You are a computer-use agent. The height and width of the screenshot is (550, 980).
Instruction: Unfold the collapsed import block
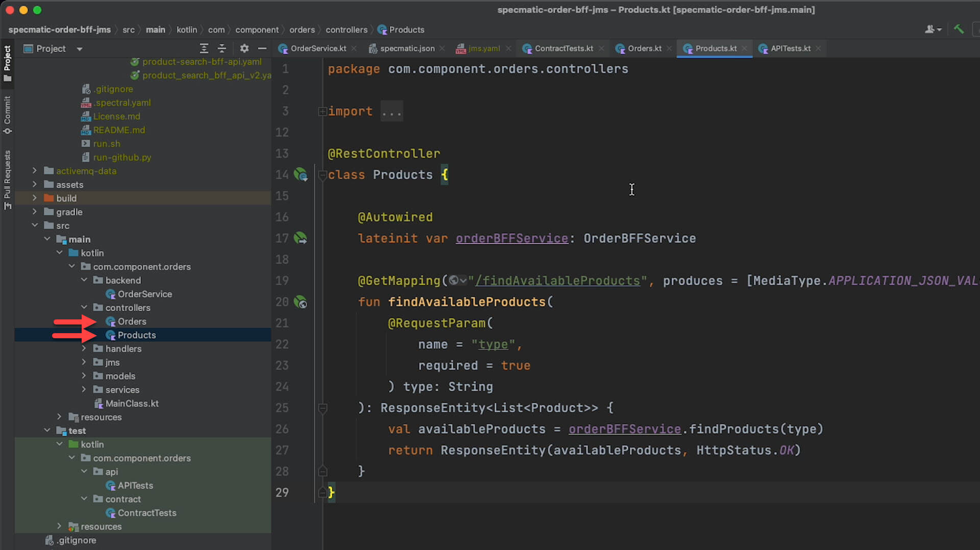click(x=322, y=111)
